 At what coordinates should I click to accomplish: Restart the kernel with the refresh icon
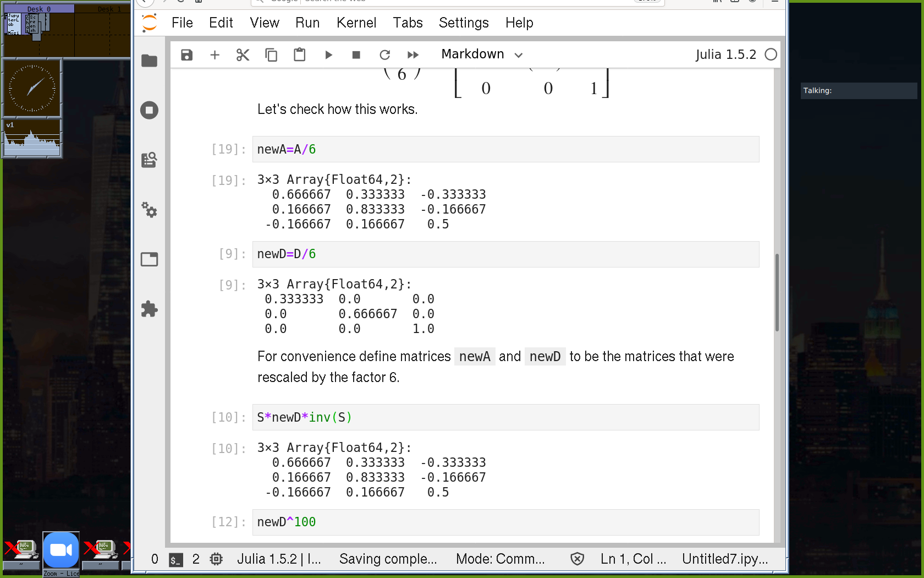(384, 54)
